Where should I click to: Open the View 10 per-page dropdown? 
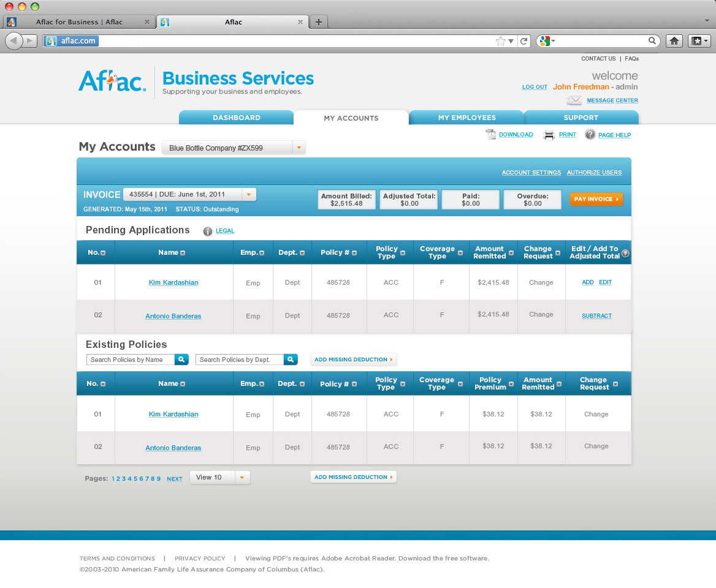click(x=242, y=478)
